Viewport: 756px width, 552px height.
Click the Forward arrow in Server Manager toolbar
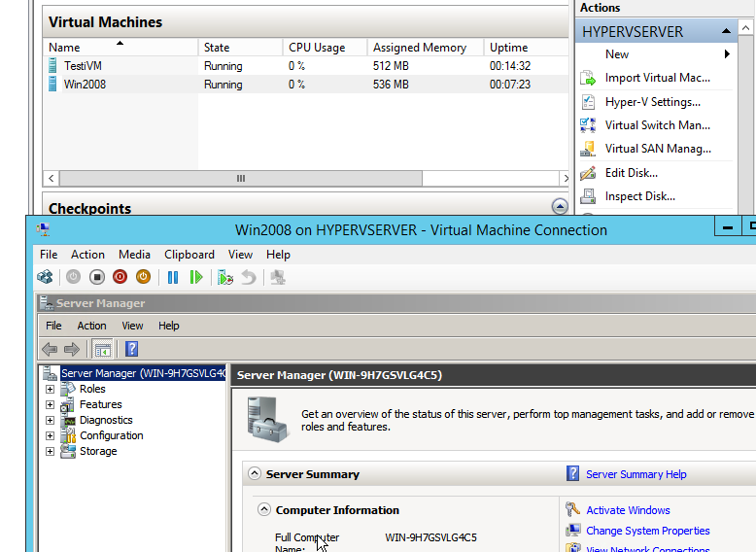pos(72,349)
